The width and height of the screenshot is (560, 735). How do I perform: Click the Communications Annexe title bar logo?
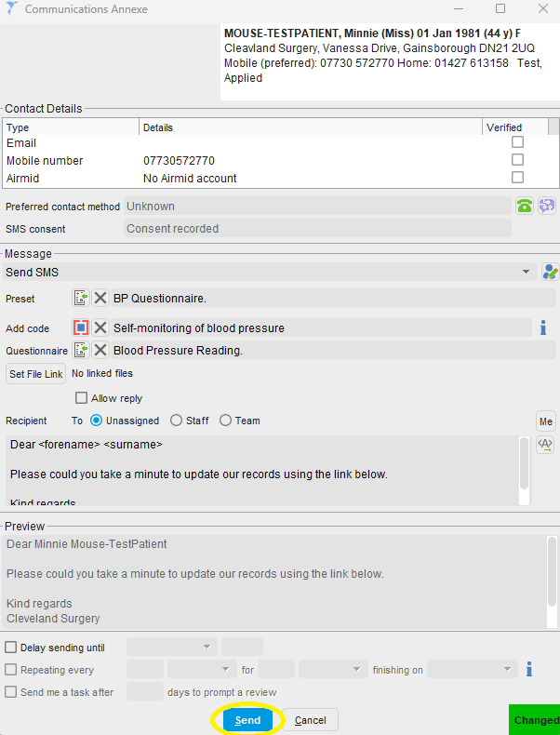pos(12,8)
